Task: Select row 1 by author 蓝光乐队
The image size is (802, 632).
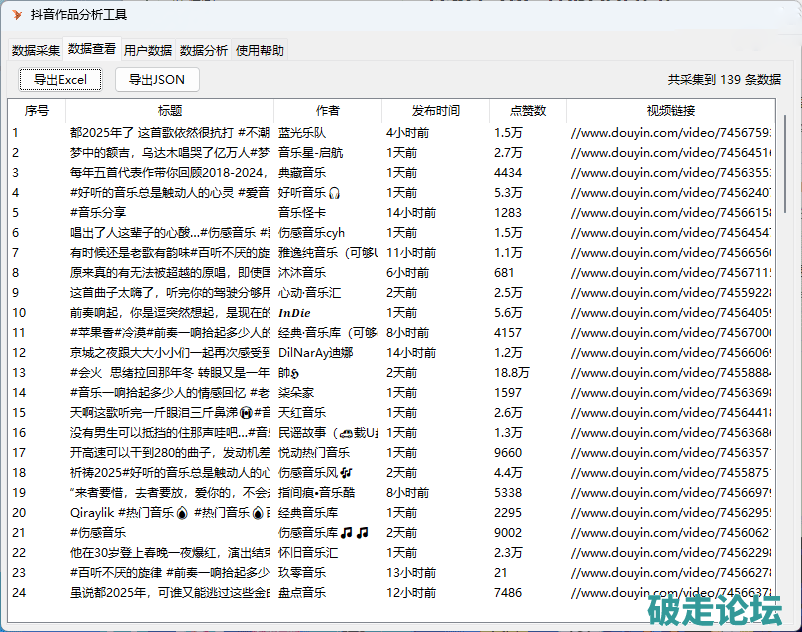Action: (302, 132)
